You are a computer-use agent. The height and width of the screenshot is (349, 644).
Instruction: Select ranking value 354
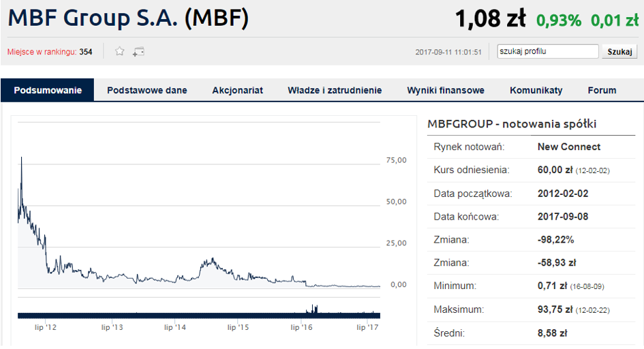86,52
